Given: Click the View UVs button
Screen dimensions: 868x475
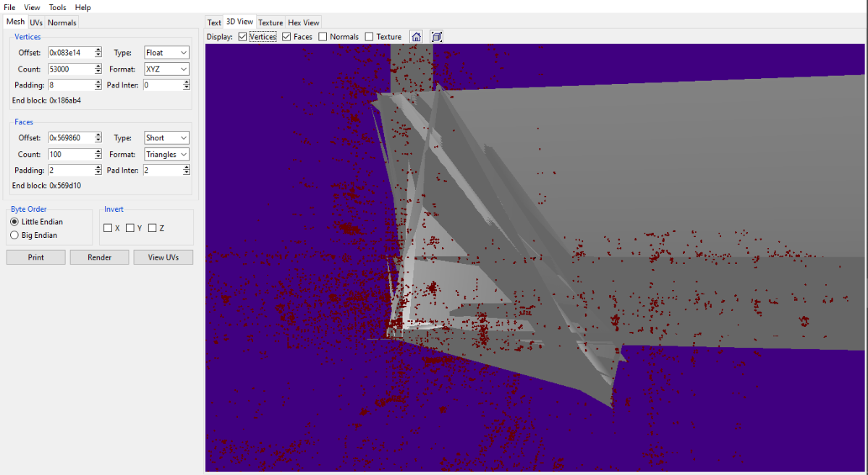Looking at the screenshot, I should pyautogui.click(x=163, y=257).
